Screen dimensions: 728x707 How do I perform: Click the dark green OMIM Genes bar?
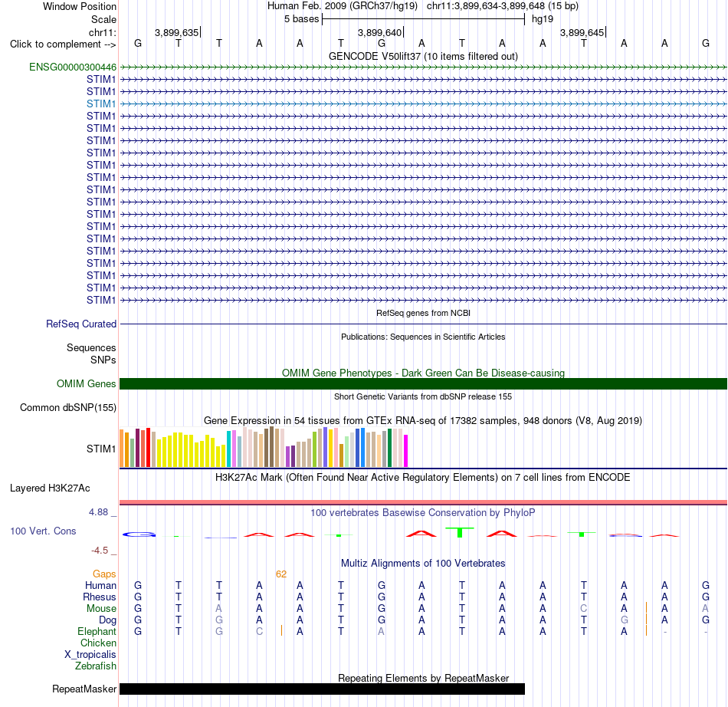click(x=424, y=383)
